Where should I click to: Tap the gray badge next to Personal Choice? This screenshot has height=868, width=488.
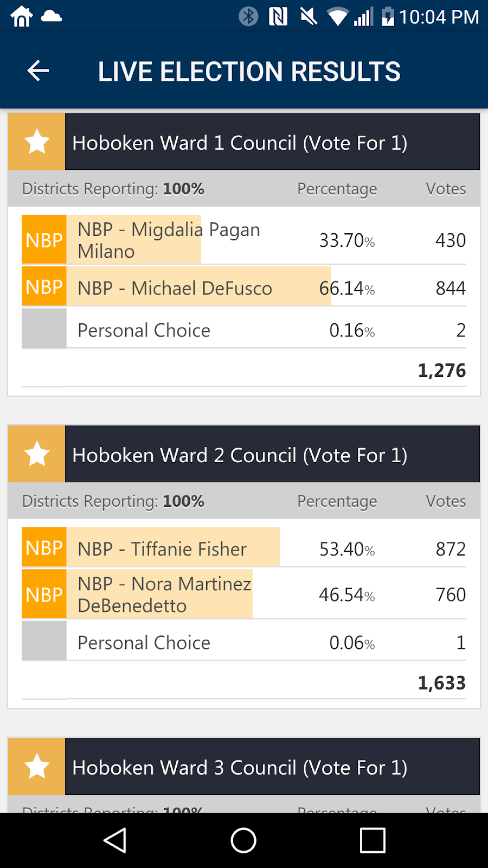pyautogui.click(x=43, y=328)
